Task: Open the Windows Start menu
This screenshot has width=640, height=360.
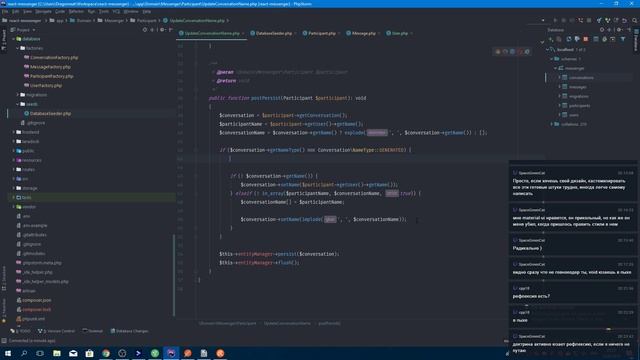Action: click(x=8, y=353)
